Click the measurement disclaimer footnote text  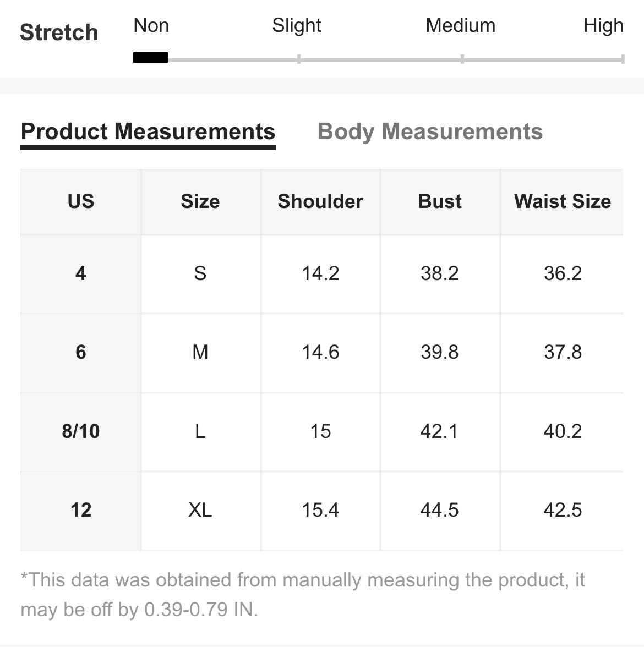click(x=303, y=595)
